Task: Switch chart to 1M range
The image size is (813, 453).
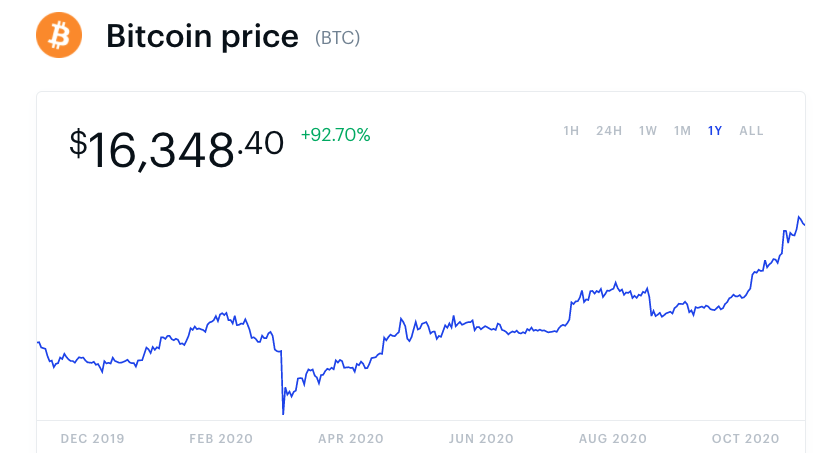Action: point(682,131)
